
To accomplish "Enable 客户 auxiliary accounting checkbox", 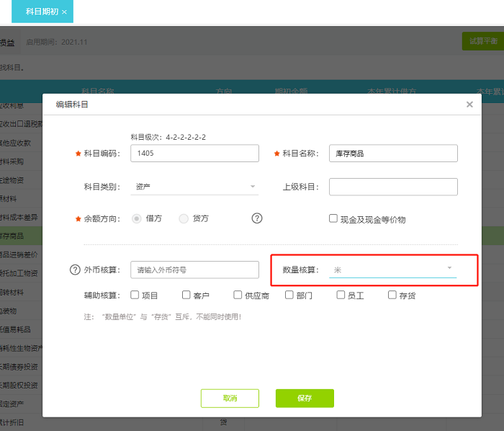I will 186,295.
